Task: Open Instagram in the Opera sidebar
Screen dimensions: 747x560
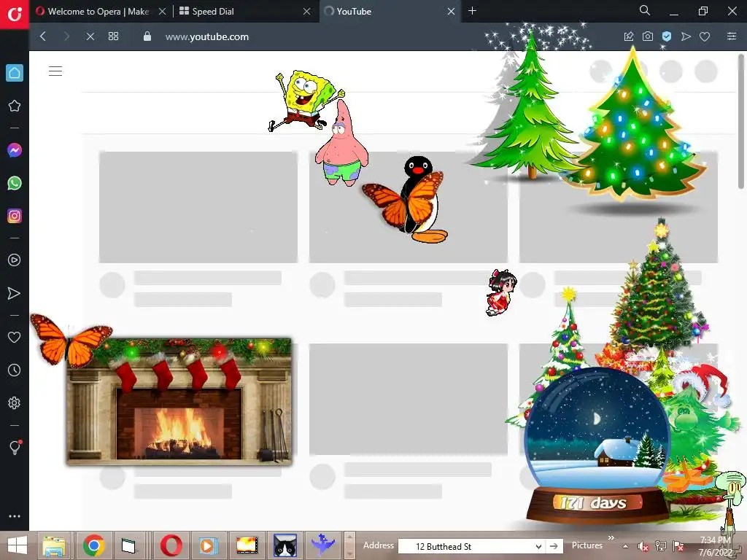Action: coord(15,216)
